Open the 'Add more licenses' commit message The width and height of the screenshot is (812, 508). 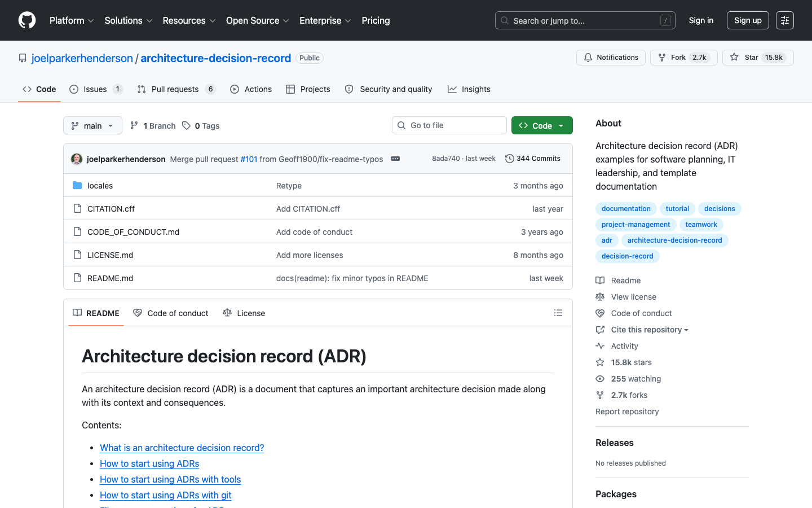[310, 255]
